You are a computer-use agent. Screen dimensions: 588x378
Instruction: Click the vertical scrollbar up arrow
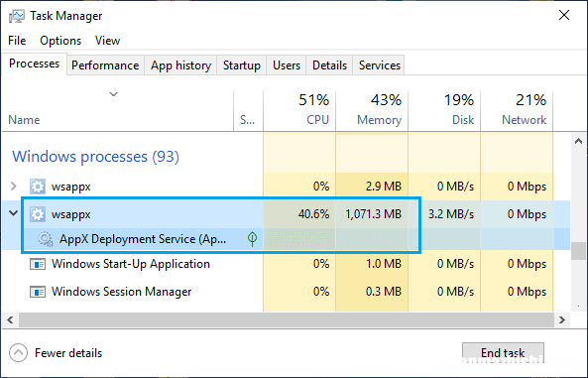click(578, 142)
